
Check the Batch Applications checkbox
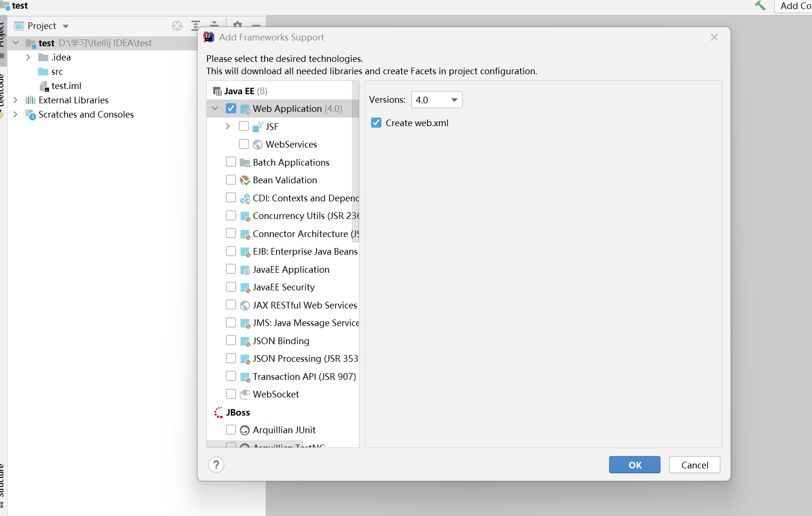(x=231, y=162)
